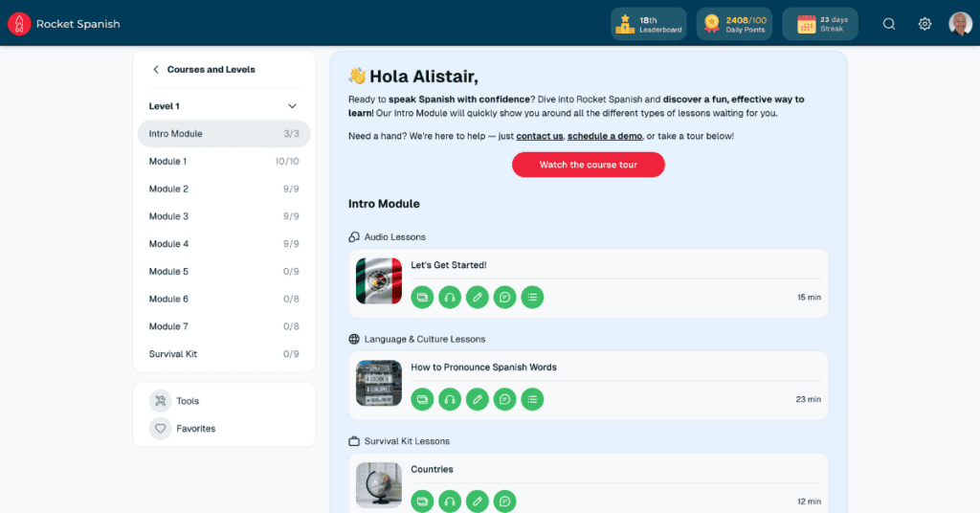
Task: Click the 23 days Streak text
Action: click(834, 24)
